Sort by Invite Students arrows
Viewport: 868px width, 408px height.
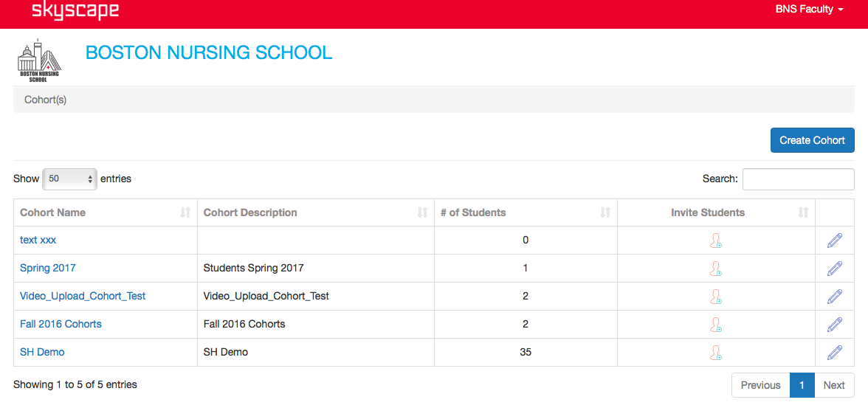click(x=803, y=212)
